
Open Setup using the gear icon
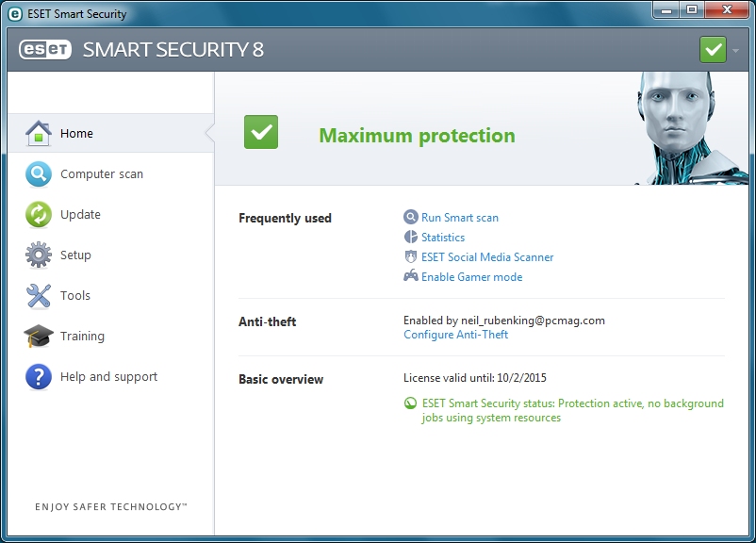(38, 255)
